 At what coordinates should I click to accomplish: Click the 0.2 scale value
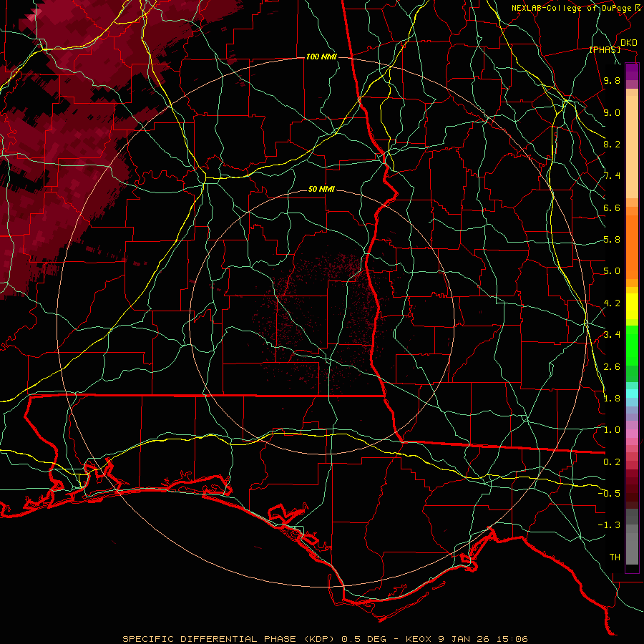pyautogui.click(x=612, y=462)
